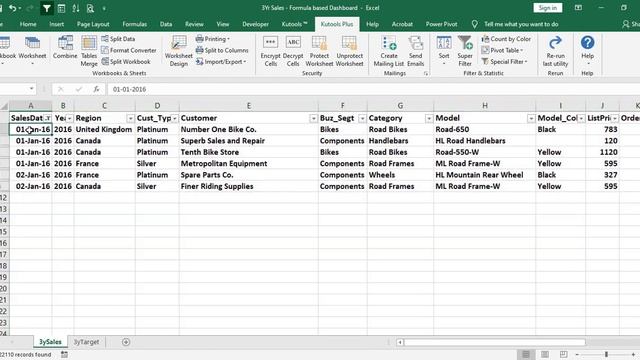Click Tell me what you want to do
Screen dimensions: 640x360
pyautogui.click(x=521, y=24)
